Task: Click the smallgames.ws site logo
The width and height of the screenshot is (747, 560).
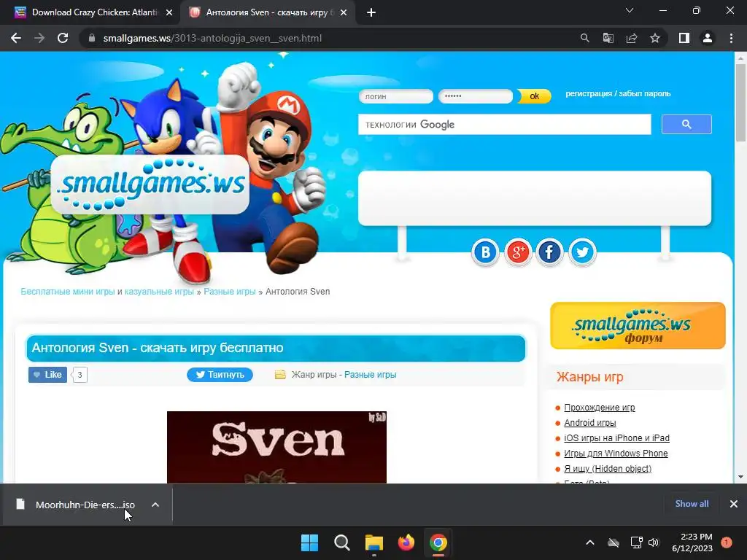Action: click(150, 184)
